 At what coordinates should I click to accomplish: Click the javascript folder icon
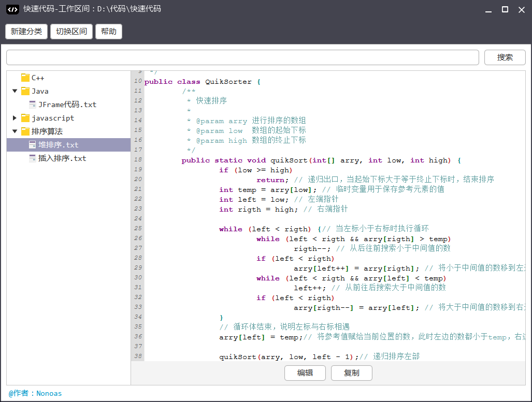coord(25,118)
